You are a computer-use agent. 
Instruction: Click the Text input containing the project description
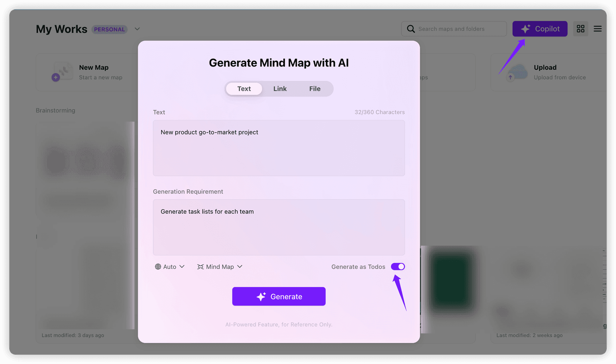[x=279, y=148]
